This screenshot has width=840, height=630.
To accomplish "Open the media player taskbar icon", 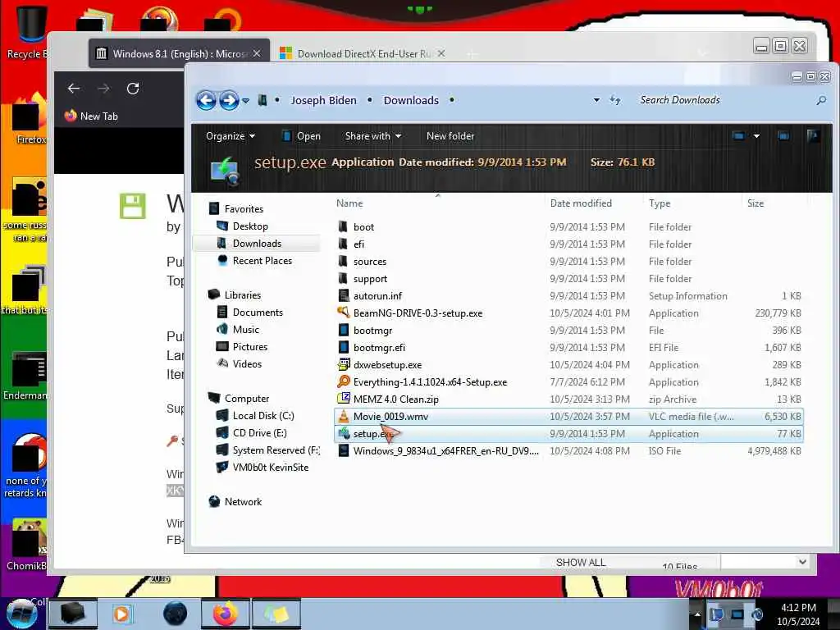I will tap(123, 614).
